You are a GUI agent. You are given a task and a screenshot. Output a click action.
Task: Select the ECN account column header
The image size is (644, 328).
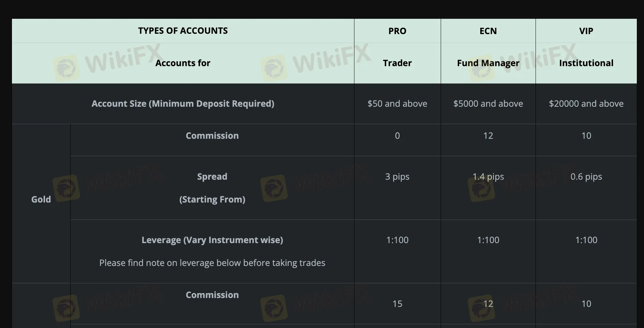click(488, 31)
